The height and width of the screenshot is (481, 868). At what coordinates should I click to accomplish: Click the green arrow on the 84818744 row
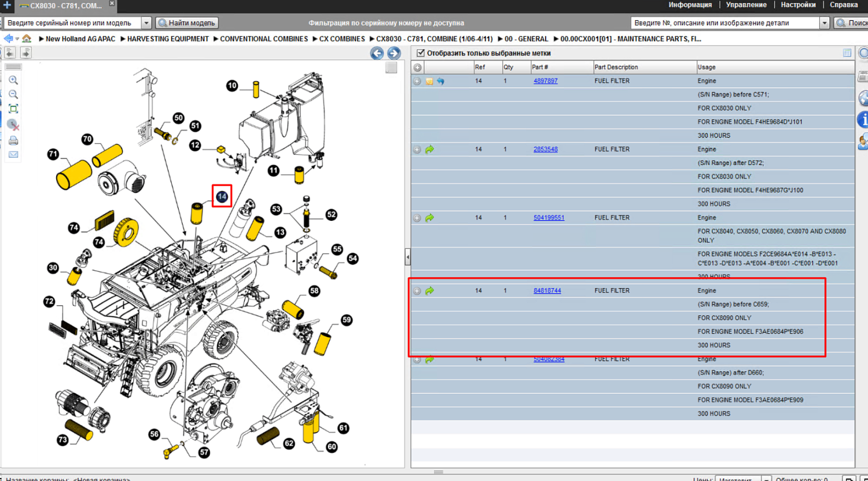pos(429,291)
